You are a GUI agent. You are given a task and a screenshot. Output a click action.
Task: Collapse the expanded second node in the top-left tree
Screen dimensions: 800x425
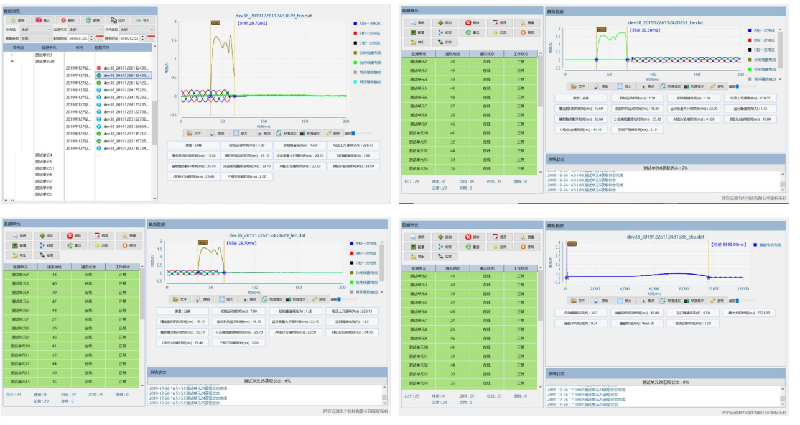point(12,62)
